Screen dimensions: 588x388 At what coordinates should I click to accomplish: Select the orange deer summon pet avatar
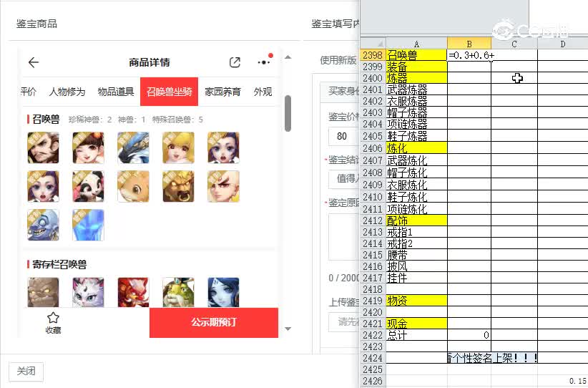133,187
